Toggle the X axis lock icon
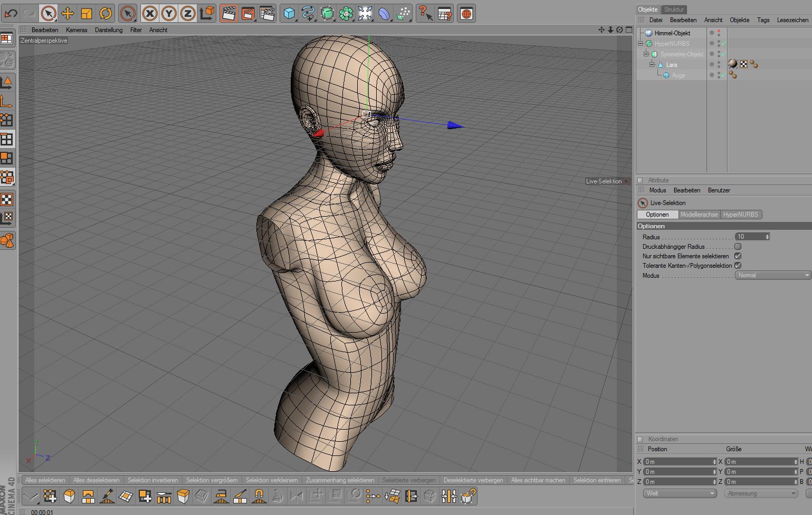812x515 pixels. 150,14
